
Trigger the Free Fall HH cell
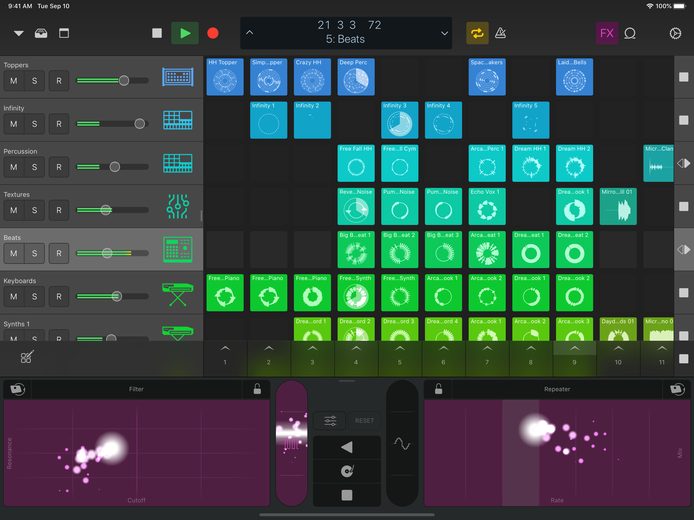356,163
